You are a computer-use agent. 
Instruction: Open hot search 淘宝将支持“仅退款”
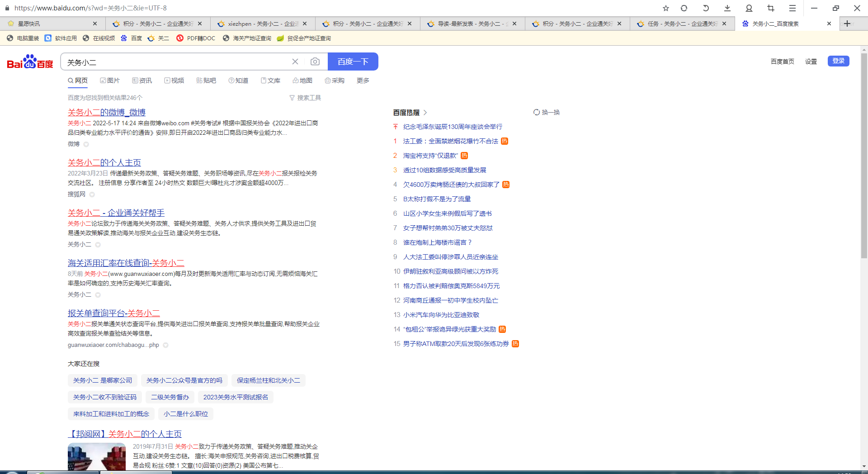[x=431, y=156]
